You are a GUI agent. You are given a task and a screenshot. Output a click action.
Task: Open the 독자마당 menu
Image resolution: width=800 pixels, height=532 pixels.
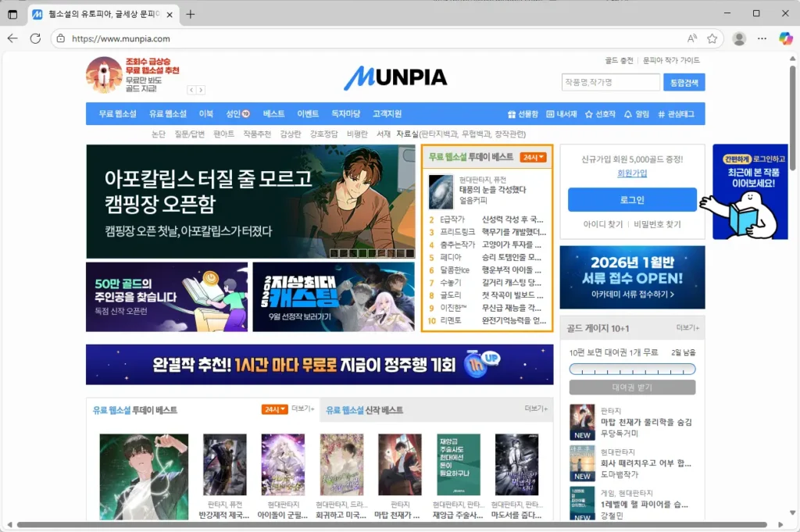346,114
